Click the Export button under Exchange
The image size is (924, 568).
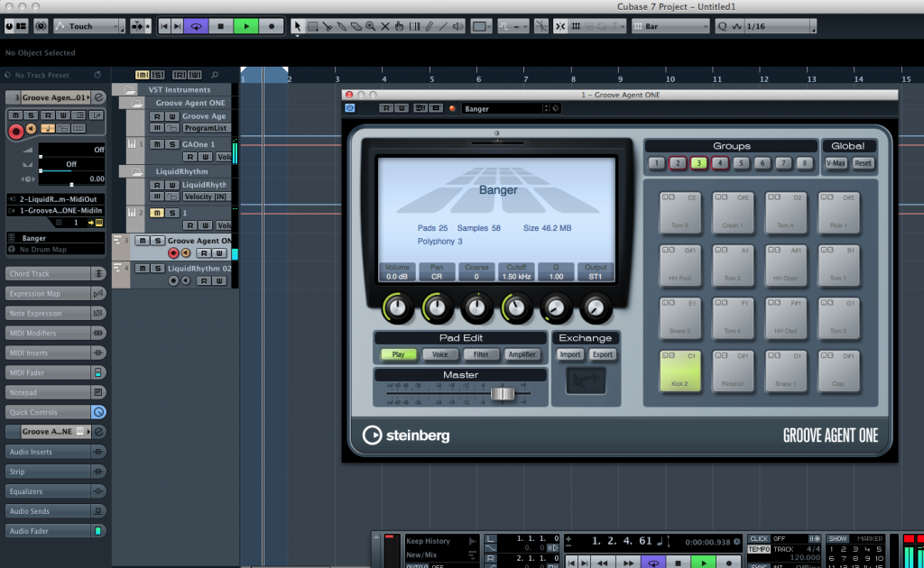602,354
